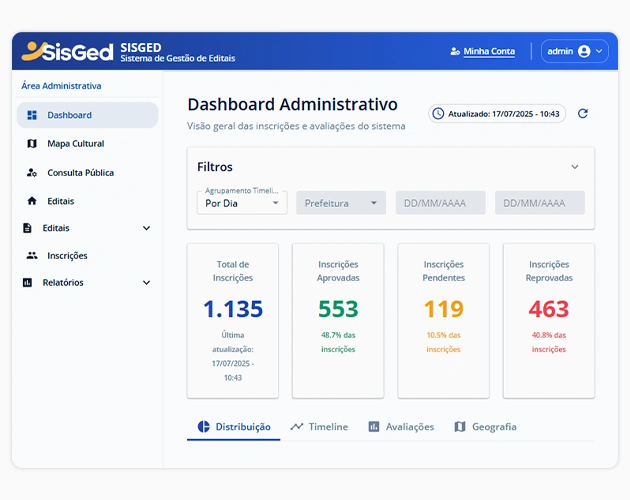Open the Geografia tab
This screenshot has width=630, height=500.
pyautogui.click(x=485, y=427)
